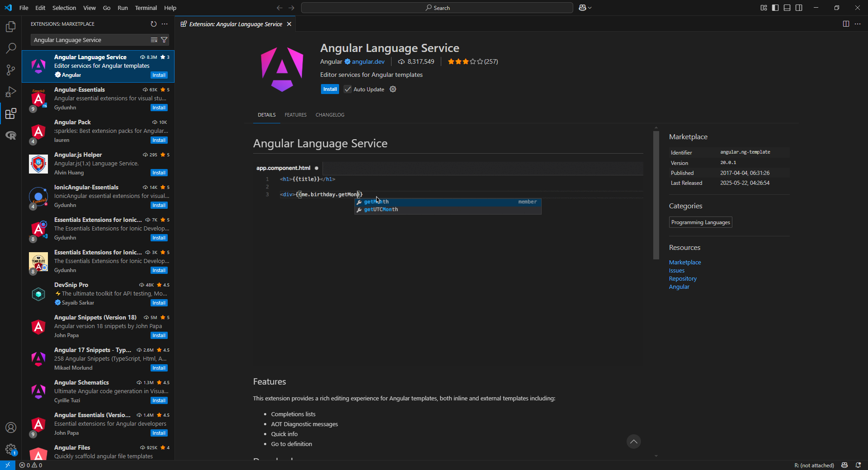Open the Accounts icon in activity bar

(10, 428)
